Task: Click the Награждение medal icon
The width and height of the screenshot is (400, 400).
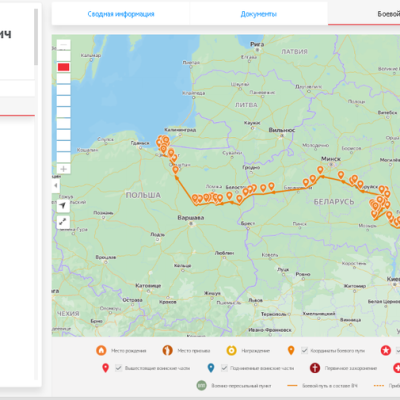Action: (x=231, y=350)
